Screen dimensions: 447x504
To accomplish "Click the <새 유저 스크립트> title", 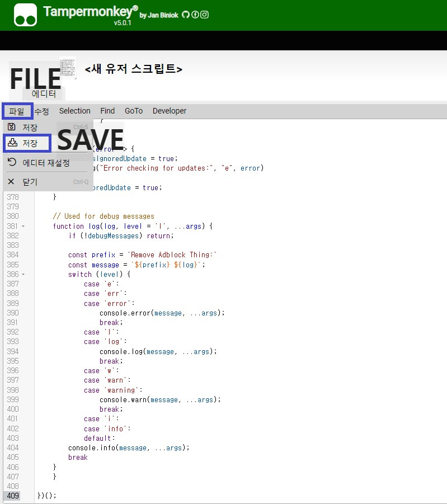I will [x=134, y=69].
